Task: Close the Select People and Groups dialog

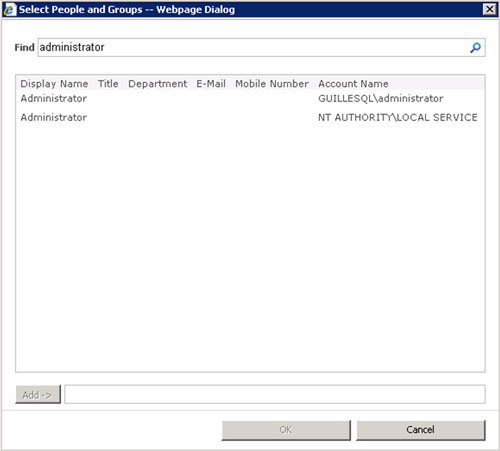Action: tap(489, 9)
